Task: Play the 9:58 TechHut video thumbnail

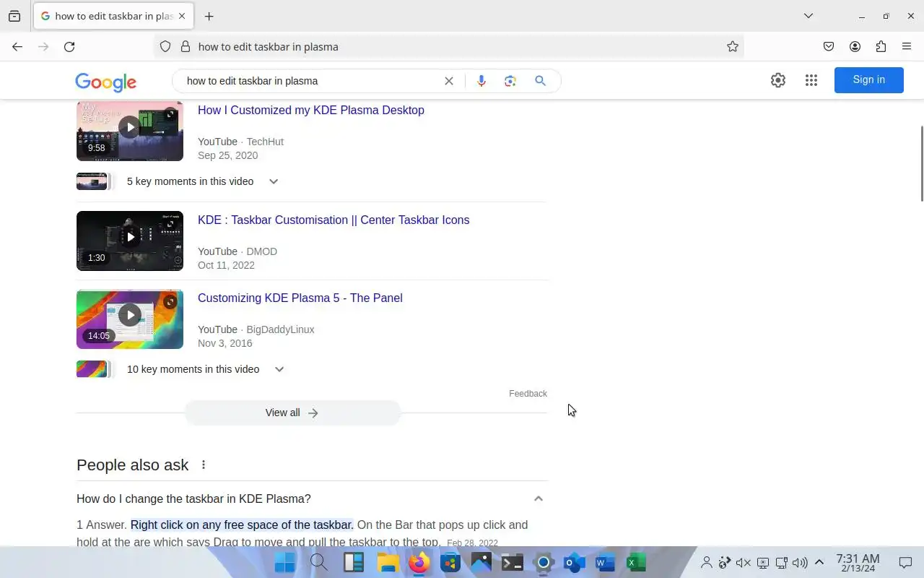Action: click(x=130, y=131)
